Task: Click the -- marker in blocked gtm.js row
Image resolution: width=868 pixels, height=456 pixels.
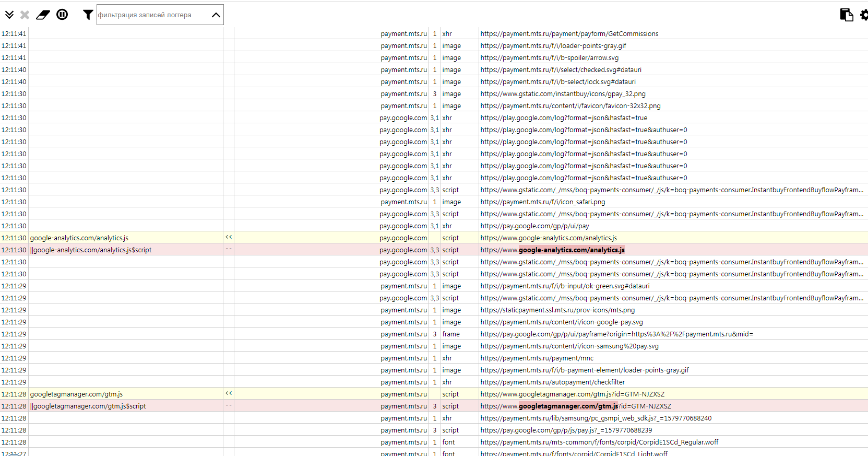Action: [229, 406]
